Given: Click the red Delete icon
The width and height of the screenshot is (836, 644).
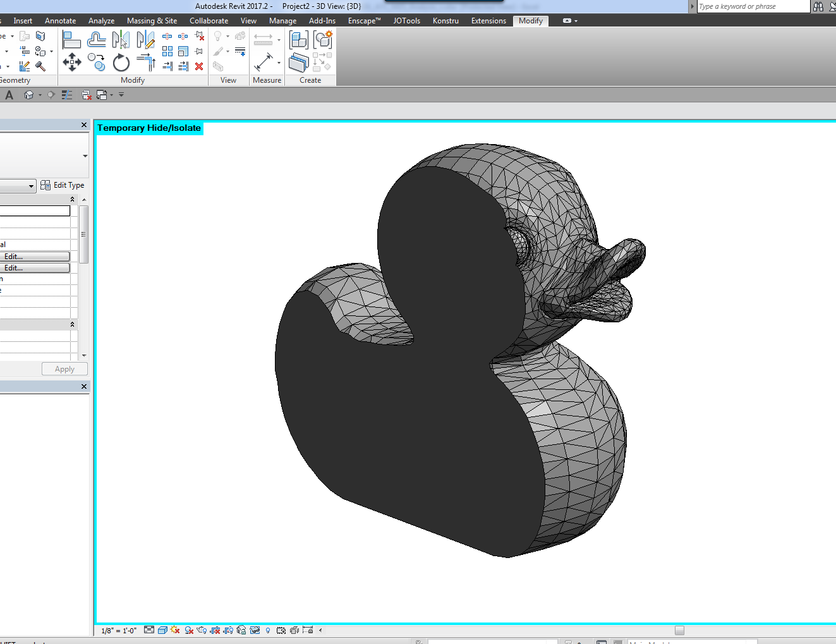Looking at the screenshot, I should coord(200,66).
